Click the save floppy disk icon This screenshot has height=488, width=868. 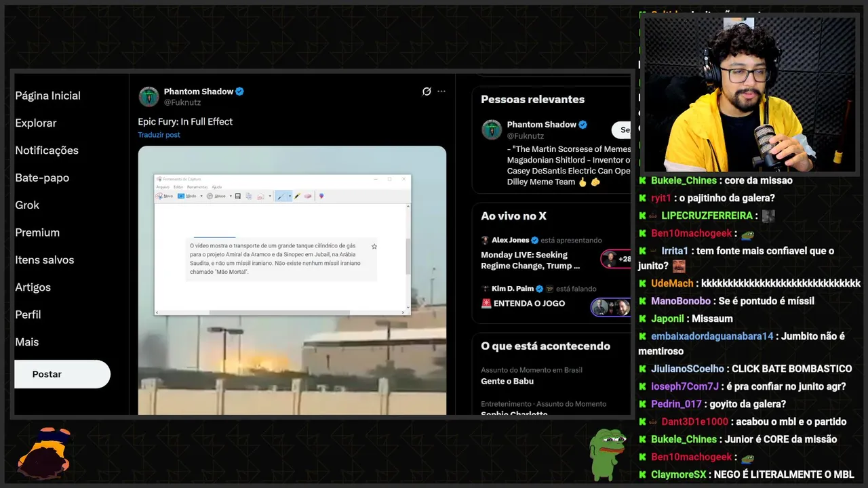[237, 196]
